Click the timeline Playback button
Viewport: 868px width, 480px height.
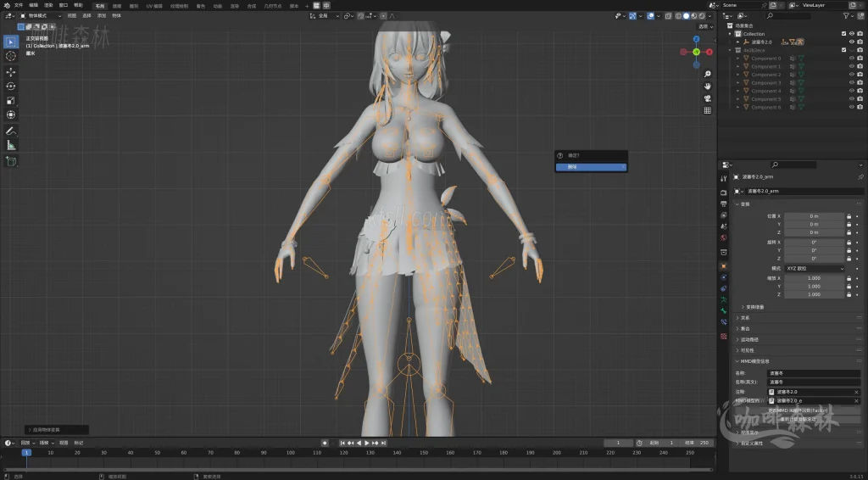pos(27,443)
